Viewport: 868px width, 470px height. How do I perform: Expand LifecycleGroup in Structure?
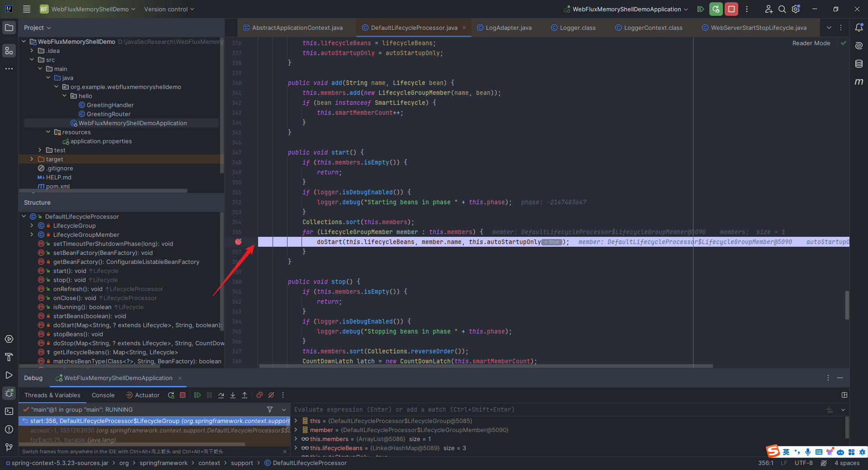coord(32,226)
